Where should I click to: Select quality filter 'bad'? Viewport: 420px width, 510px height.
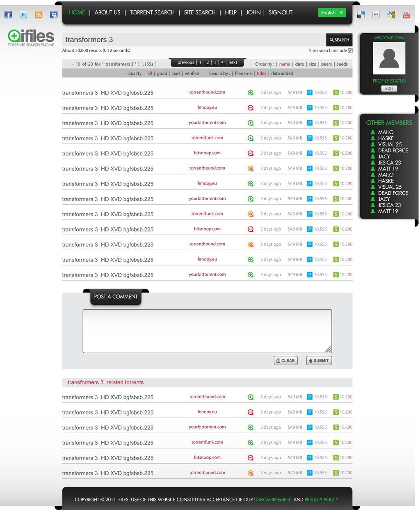point(176,73)
